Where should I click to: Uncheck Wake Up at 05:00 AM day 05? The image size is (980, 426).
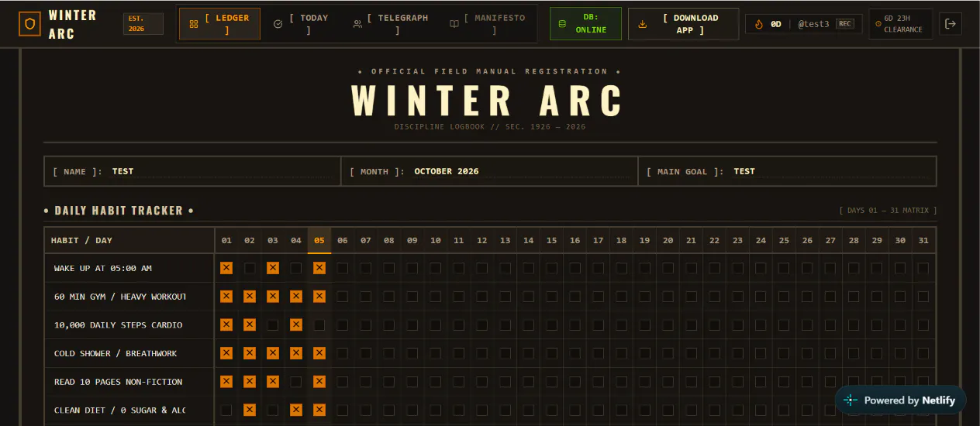[x=319, y=268]
